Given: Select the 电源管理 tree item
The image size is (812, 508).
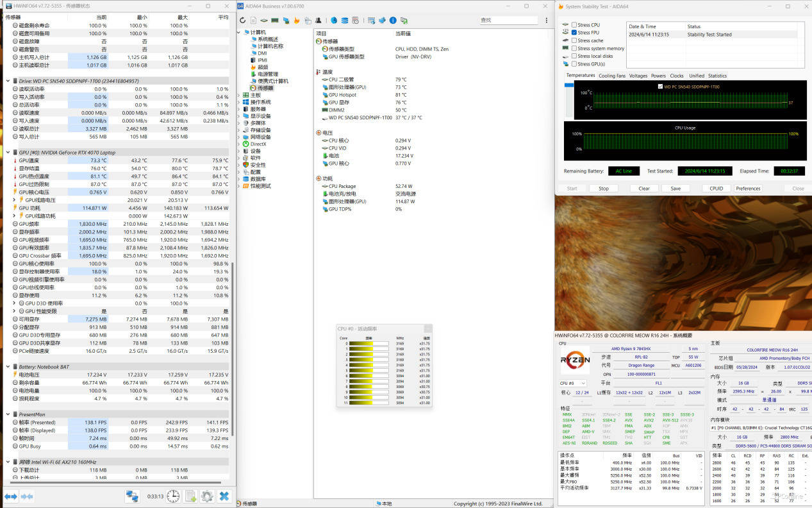Looking at the screenshot, I should click(x=268, y=74).
